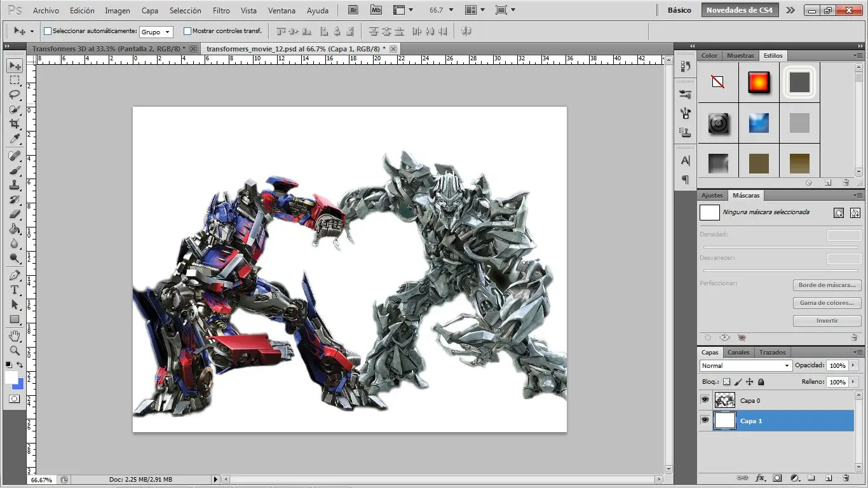Toggle lock position
The width and height of the screenshot is (868, 488).
tap(749, 382)
